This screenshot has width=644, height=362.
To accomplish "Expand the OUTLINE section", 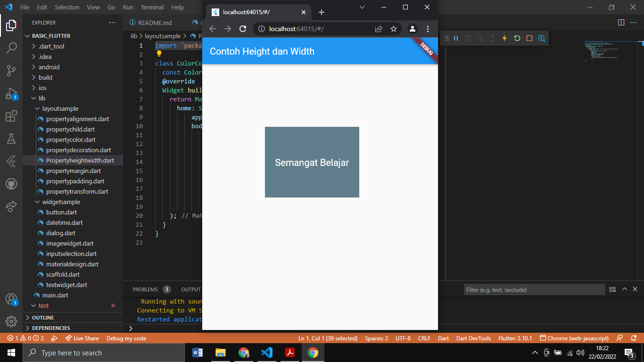I will click(42, 317).
